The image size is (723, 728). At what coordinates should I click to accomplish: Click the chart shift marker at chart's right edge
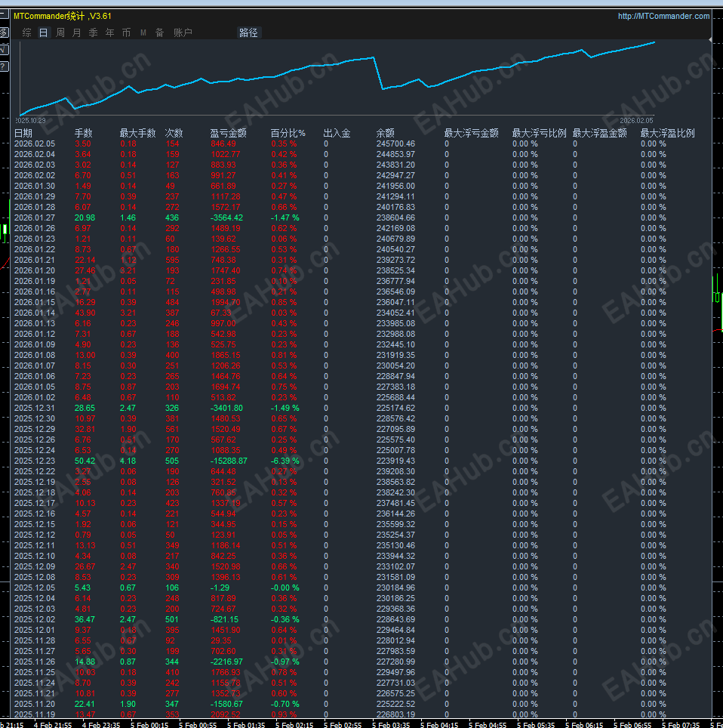pyautogui.click(x=712, y=39)
